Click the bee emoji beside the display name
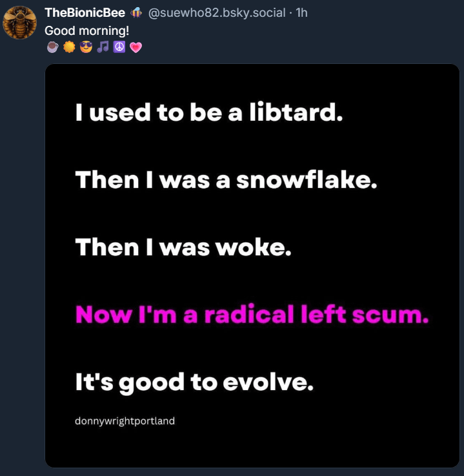464x476 pixels. click(x=137, y=13)
